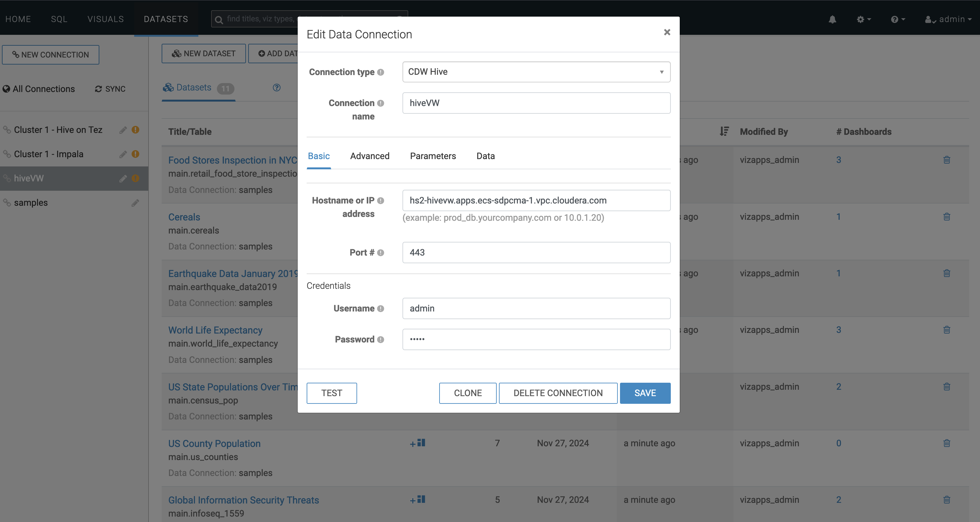Click the Datasets help circle icon

point(277,88)
